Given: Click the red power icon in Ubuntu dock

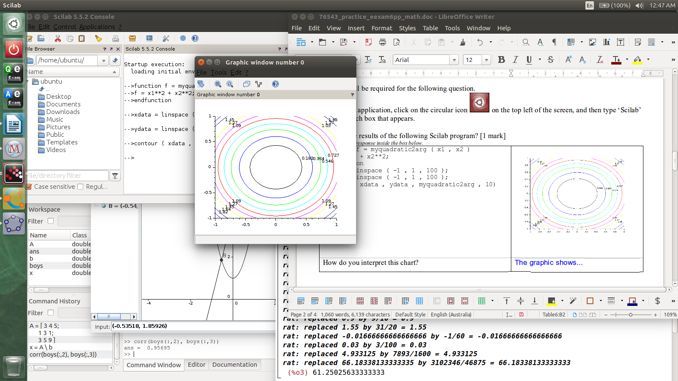Looking at the screenshot, I should coord(13,49).
